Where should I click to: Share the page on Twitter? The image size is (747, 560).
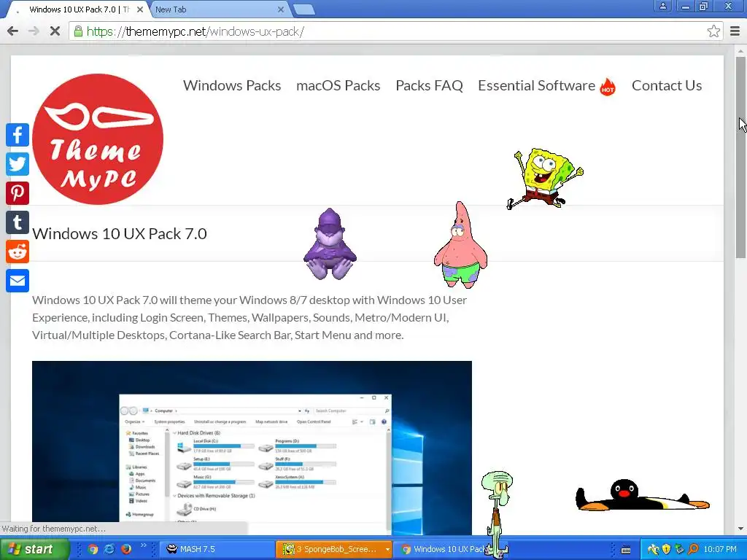point(18,164)
